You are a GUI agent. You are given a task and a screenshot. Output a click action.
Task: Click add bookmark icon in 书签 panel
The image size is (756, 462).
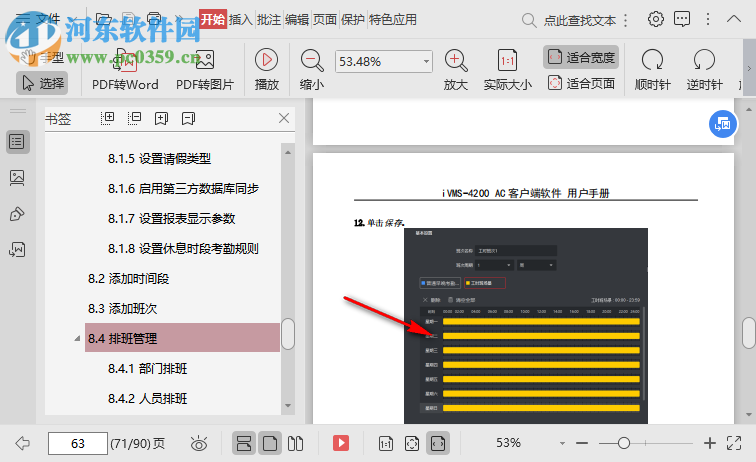161,118
